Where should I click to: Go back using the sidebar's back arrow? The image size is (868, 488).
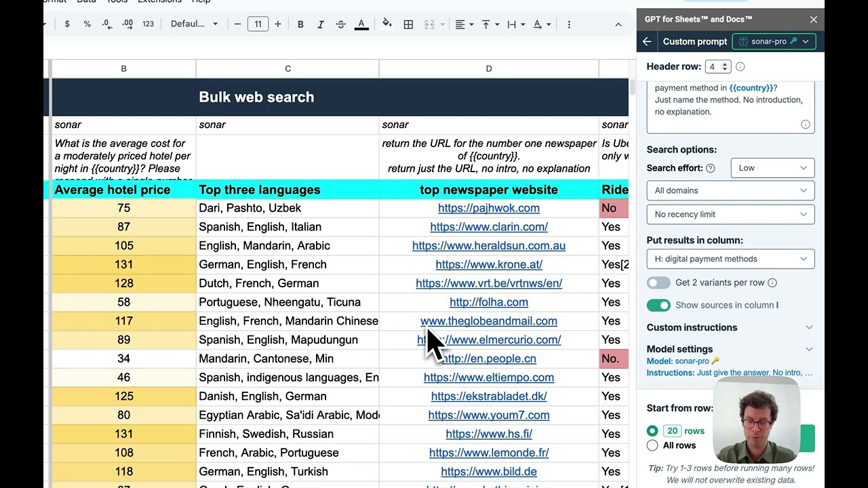coord(647,41)
